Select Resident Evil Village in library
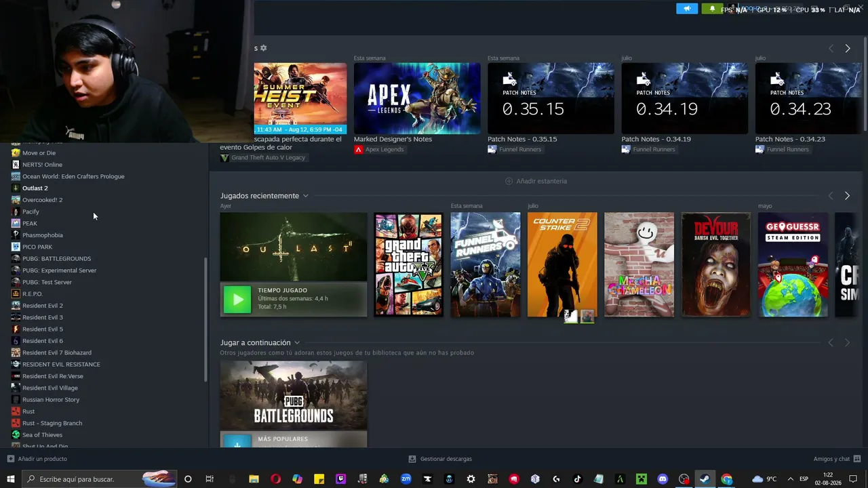 (50, 388)
